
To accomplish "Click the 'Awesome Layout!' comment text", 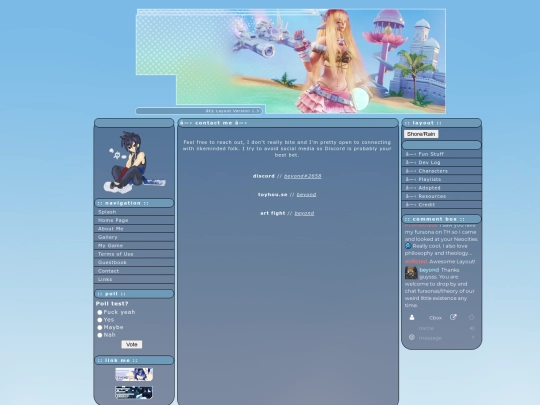I will (452, 261).
